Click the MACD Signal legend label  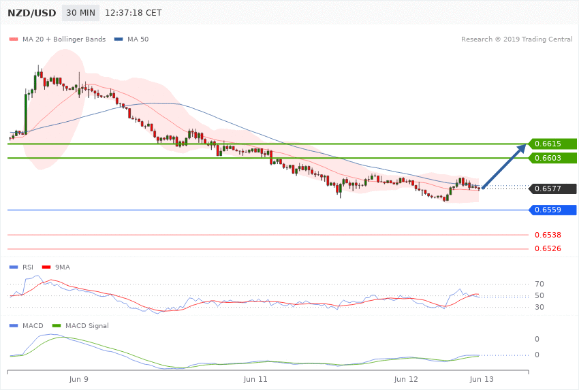(87, 325)
